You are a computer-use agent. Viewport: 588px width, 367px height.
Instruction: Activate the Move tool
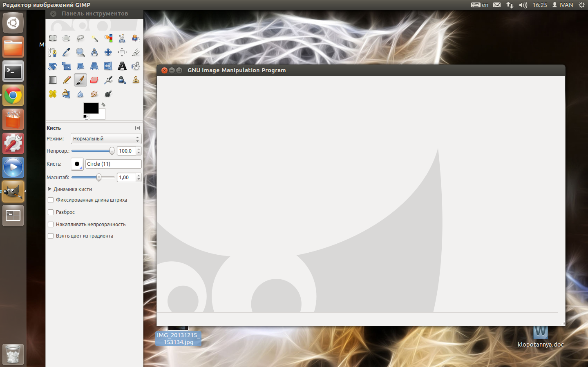(x=108, y=52)
